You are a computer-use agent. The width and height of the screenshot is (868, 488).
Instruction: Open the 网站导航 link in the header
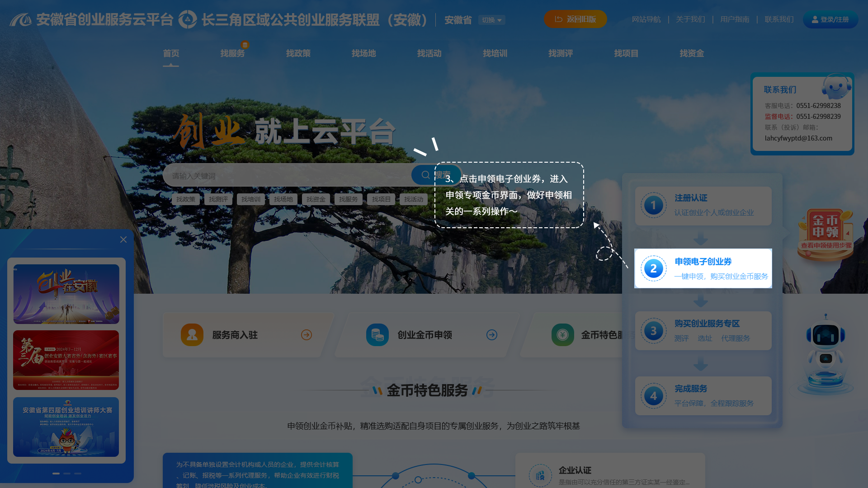point(646,19)
